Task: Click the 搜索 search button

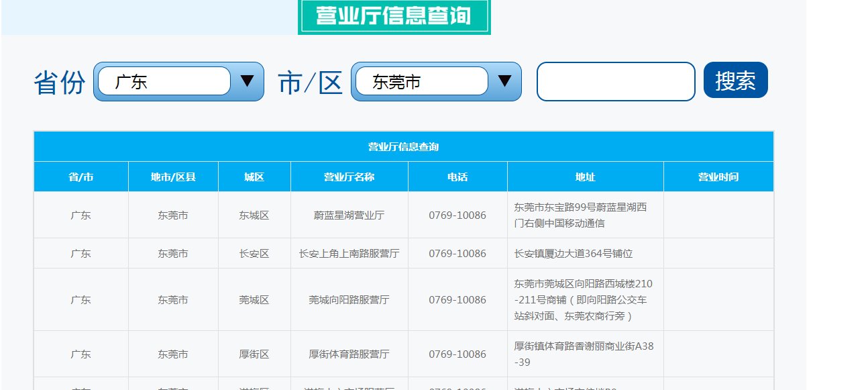Action: point(735,80)
